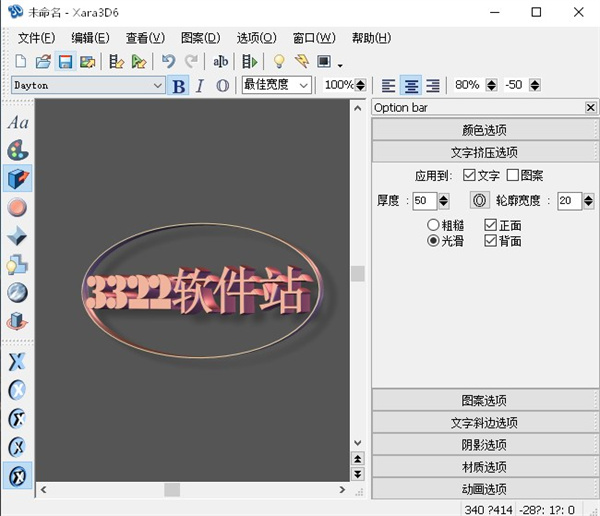The width and height of the screenshot is (600, 516).
Task: Open the 文件(F) menu
Action: 37,38
